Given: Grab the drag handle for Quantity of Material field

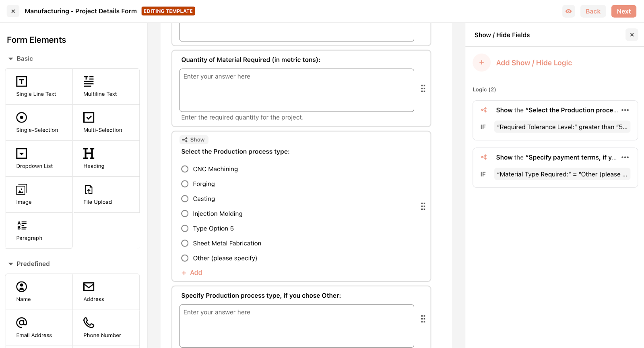Looking at the screenshot, I should [423, 89].
